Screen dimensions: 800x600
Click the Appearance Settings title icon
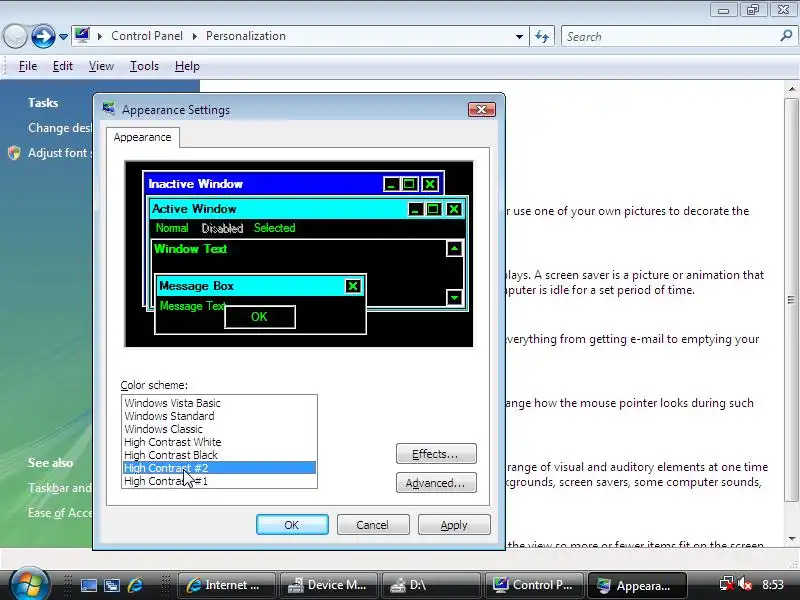(x=109, y=109)
